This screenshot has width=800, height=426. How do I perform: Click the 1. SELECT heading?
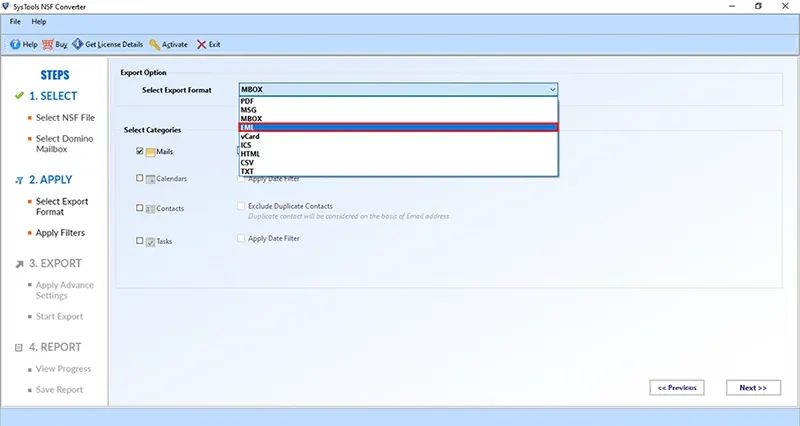[x=53, y=96]
